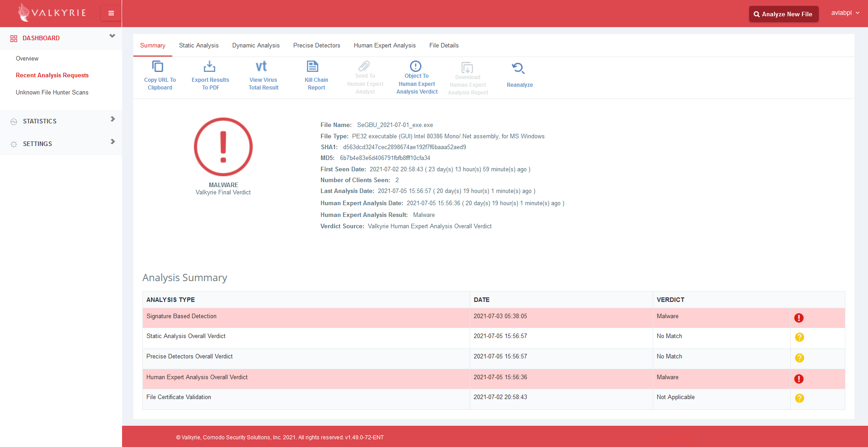The width and height of the screenshot is (868, 447).
Task: Select Precise Detectors Overall Verdict row label
Action: (x=189, y=356)
